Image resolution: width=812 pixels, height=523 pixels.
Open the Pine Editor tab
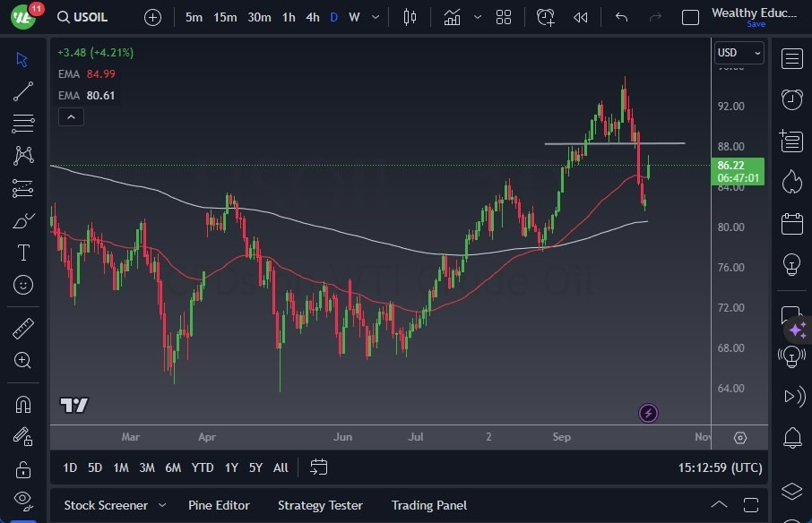point(219,505)
